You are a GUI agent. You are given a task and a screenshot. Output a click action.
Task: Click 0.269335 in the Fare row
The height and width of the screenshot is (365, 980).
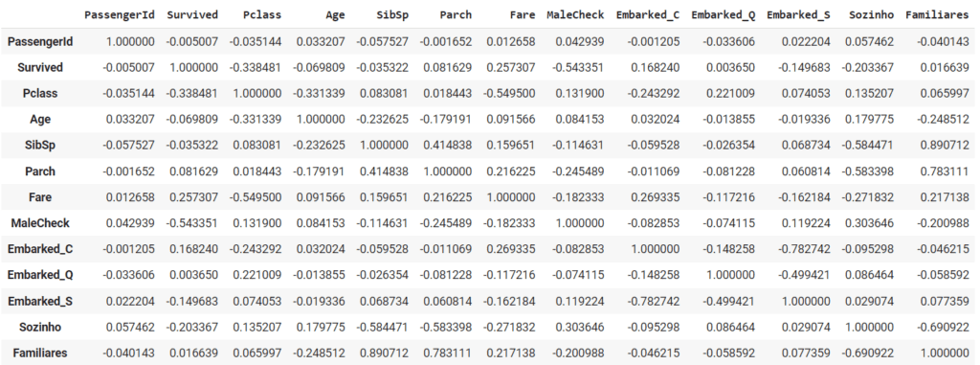(655, 197)
